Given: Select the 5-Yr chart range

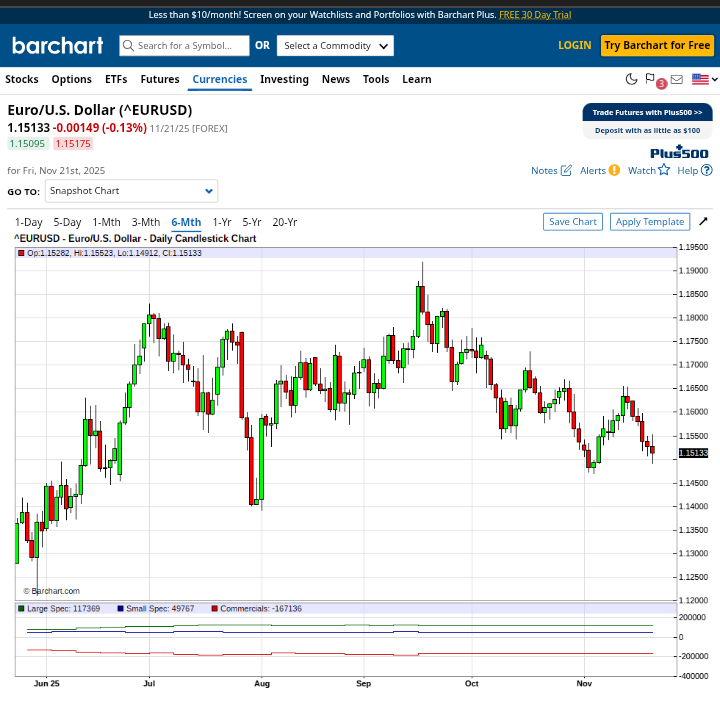Looking at the screenshot, I should pos(252,222).
